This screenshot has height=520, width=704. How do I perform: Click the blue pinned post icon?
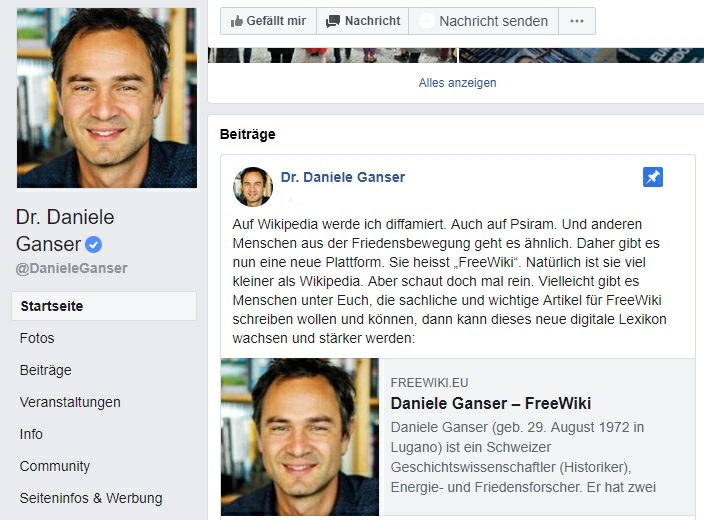[653, 177]
